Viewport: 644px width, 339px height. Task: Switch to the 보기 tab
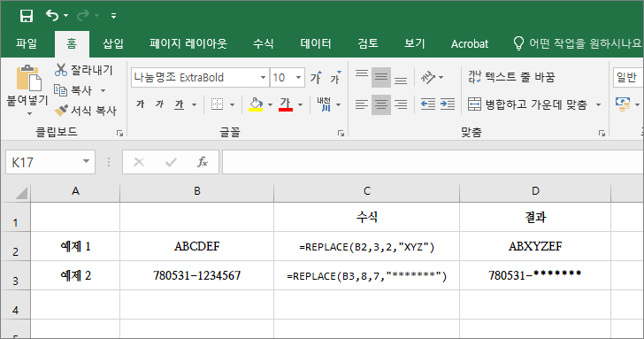[414, 43]
